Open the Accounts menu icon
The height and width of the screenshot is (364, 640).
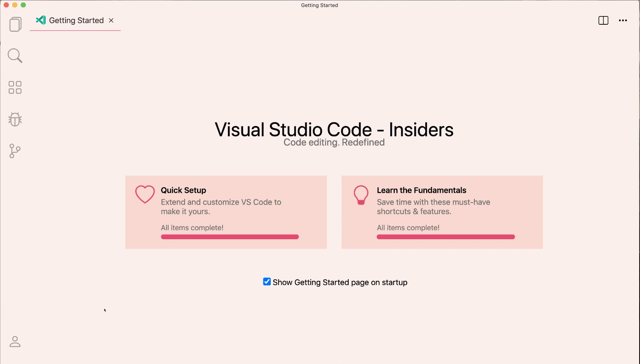pos(15,341)
